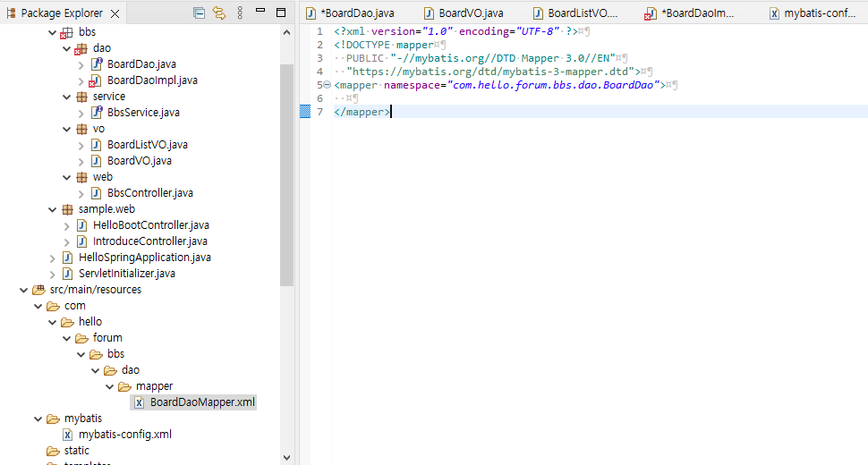Collapse the web package node
This screenshot has width=868, height=465.
[67, 177]
